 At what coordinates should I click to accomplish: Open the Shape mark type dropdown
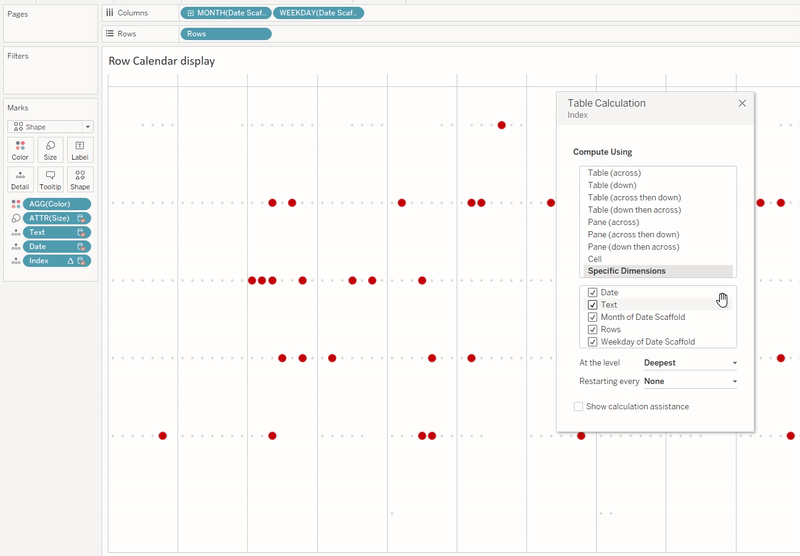pos(51,127)
